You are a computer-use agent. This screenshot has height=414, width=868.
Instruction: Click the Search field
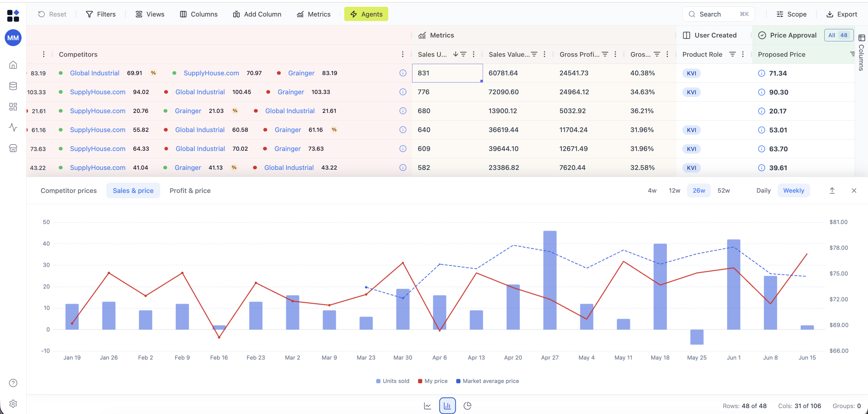point(718,14)
